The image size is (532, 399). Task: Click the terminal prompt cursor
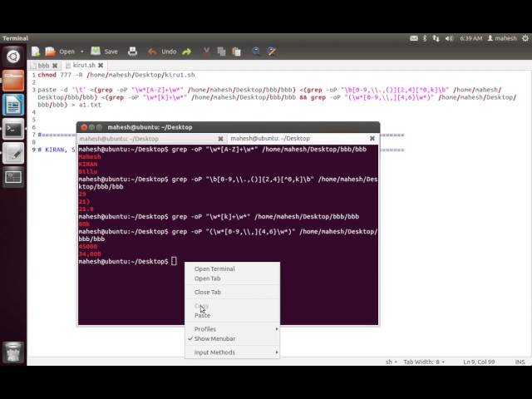point(174,261)
